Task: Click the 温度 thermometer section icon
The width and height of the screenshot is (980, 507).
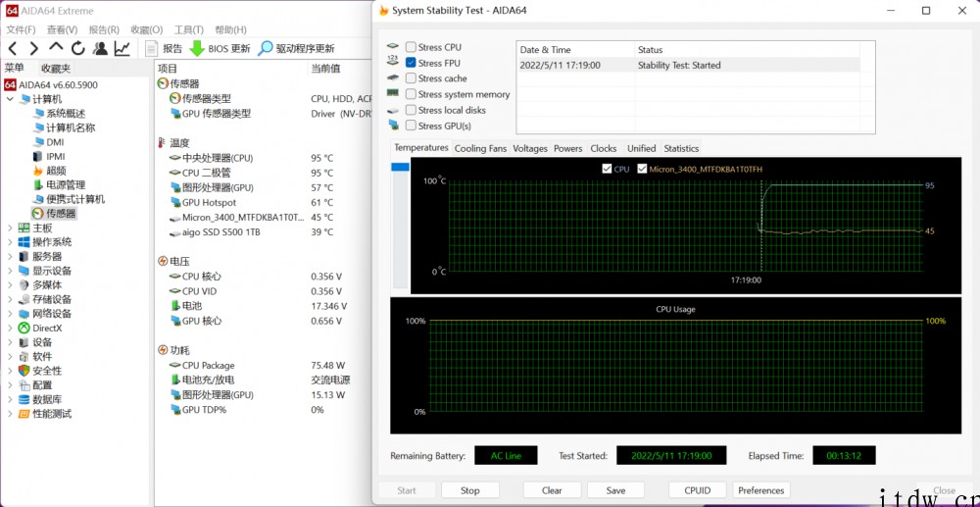Action: pyautogui.click(x=163, y=143)
